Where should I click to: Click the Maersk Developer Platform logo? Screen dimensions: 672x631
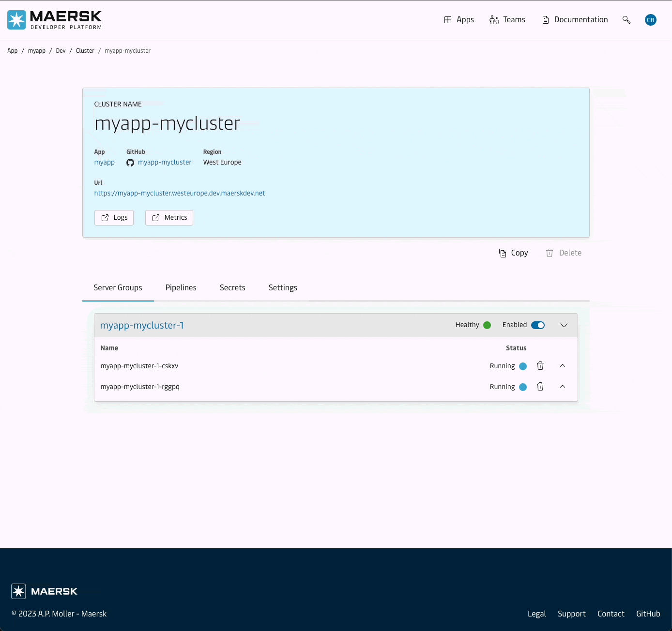click(55, 20)
